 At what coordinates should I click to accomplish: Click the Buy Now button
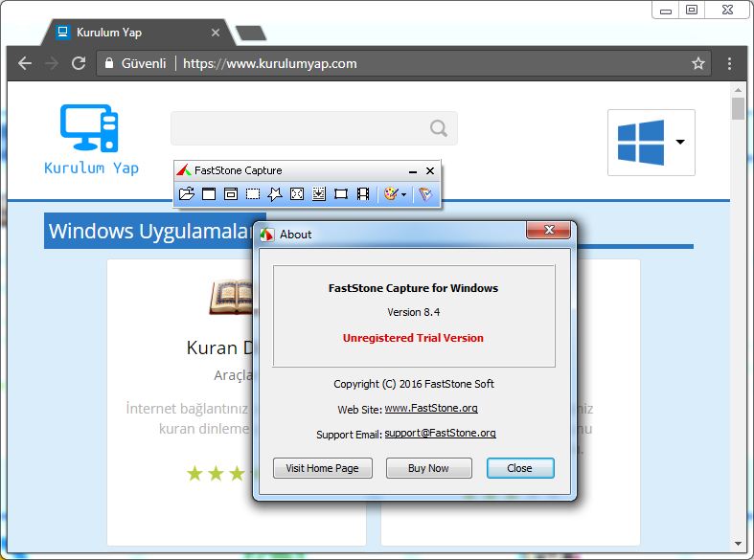pos(428,468)
